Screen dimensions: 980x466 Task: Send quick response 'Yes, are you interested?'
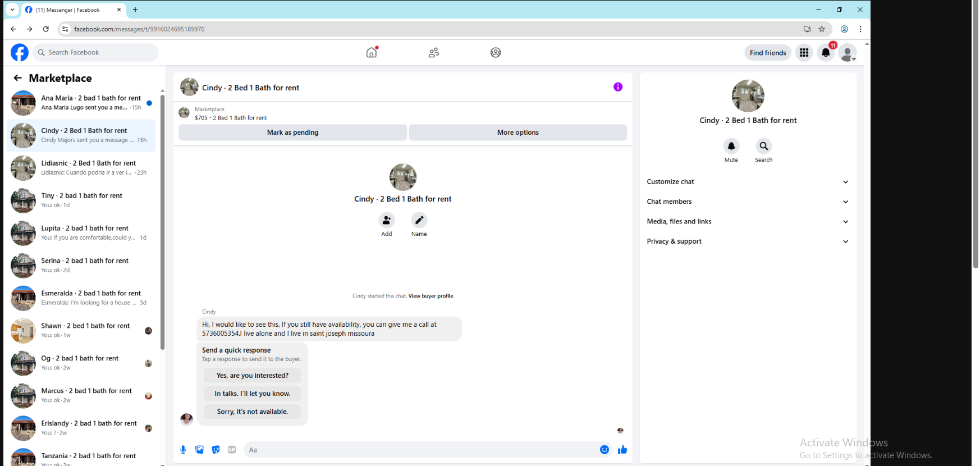click(253, 376)
